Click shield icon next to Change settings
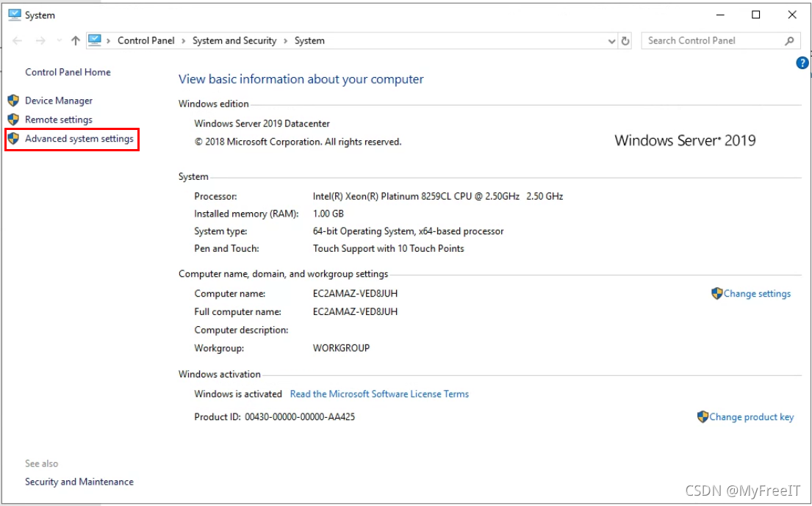 coord(716,293)
